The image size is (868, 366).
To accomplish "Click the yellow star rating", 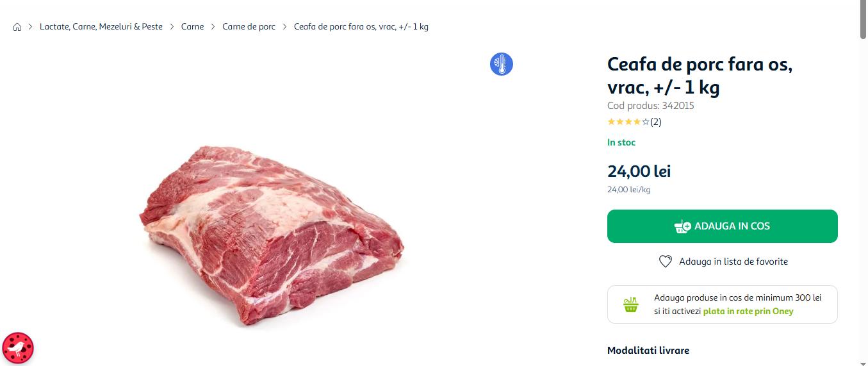I will (x=628, y=122).
